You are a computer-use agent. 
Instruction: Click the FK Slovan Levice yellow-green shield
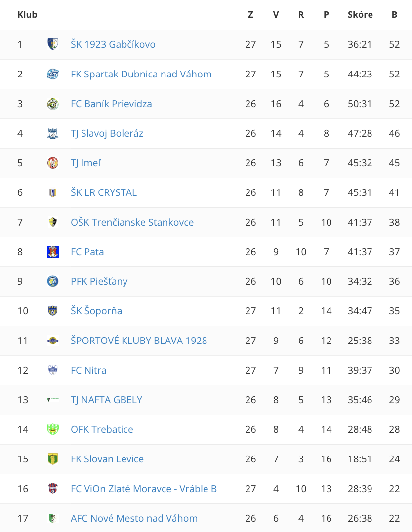point(53,459)
